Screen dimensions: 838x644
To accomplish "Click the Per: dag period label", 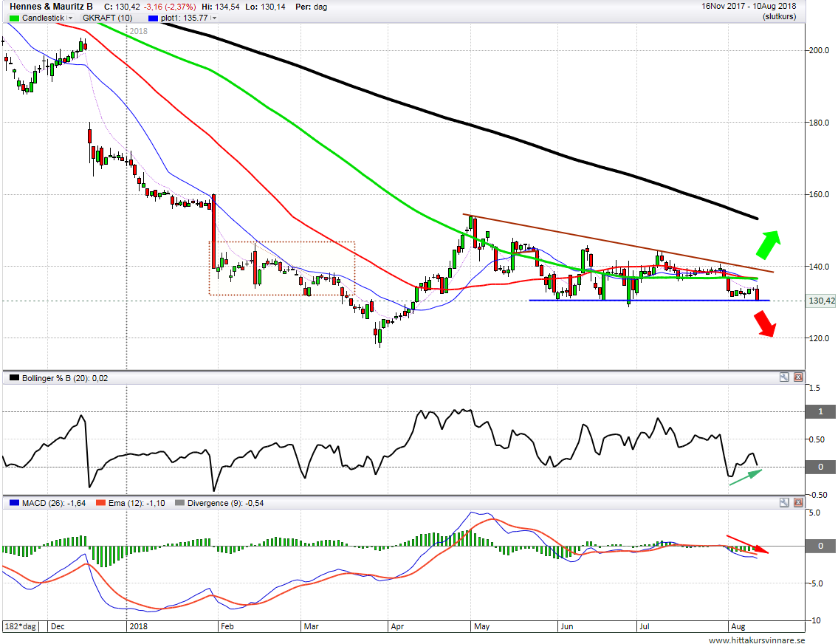I will pos(311,7).
